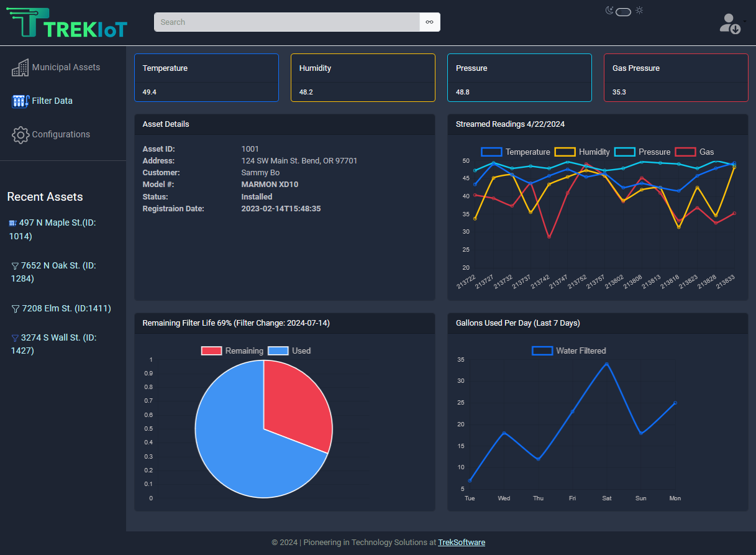Viewport: 756px width, 555px height.
Task: Click into the Search input field
Action: (287, 22)
